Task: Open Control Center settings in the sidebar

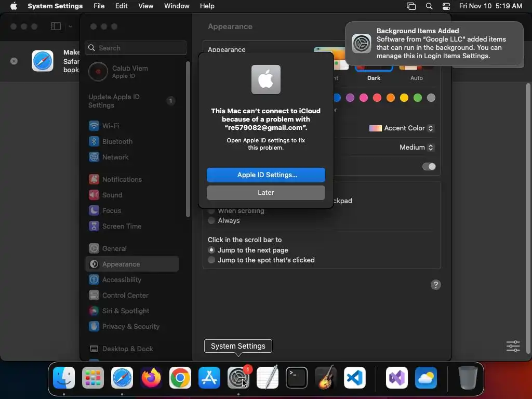Action: click(132, 296)
